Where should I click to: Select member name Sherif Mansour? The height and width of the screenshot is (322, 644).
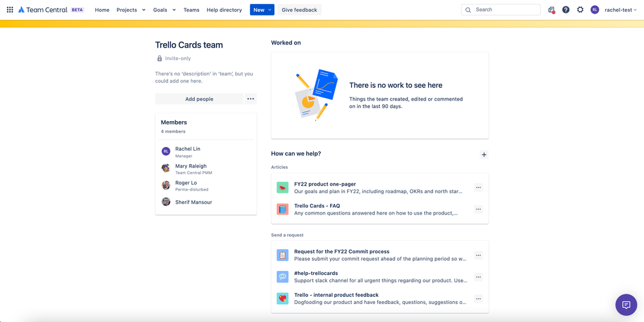pyautogui.click(x=193, y=202)
